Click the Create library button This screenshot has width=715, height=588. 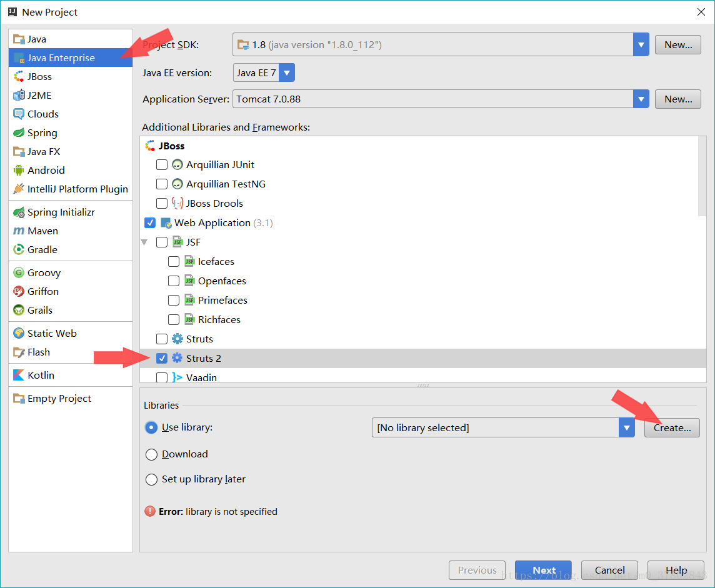(x=672, y=427)
